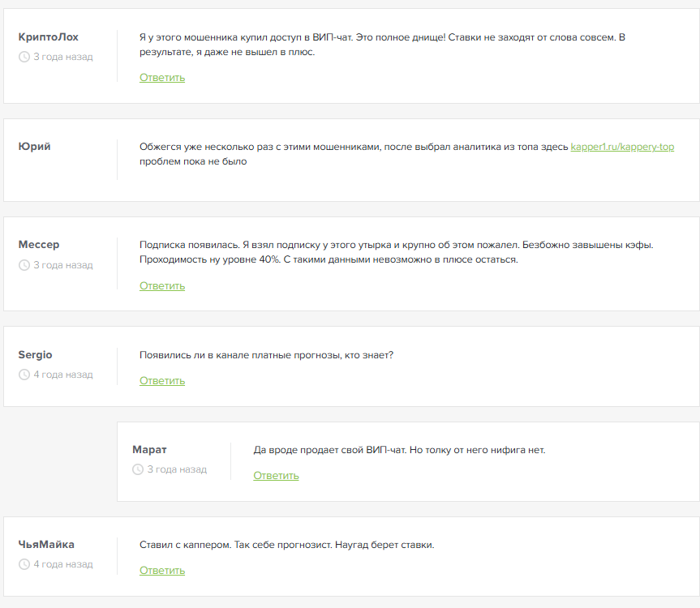700x608 pixels.
Task: Click Ответить under Марат's reply
Action: (x=276, y=476)
